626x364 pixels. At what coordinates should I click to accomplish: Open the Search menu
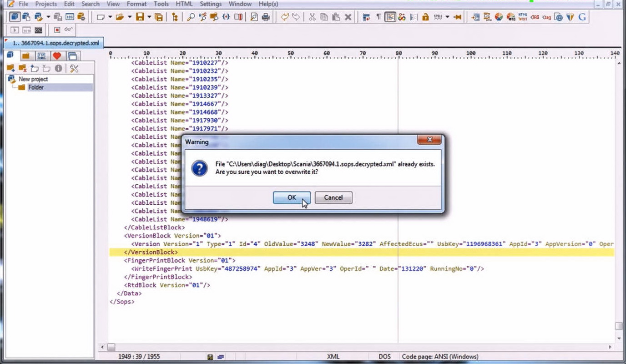click(x=91, y=4)
